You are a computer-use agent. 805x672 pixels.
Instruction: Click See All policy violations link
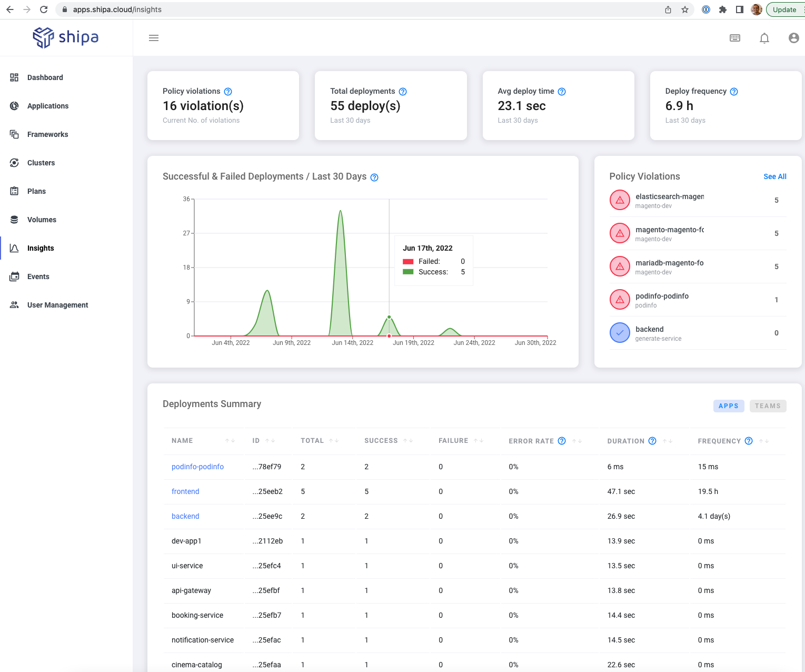pos(774,176)
